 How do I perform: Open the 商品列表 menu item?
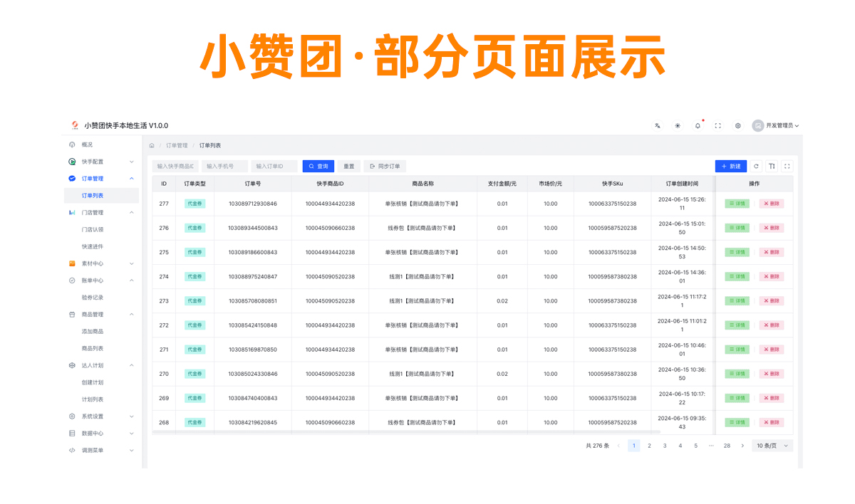pos(93,348)
